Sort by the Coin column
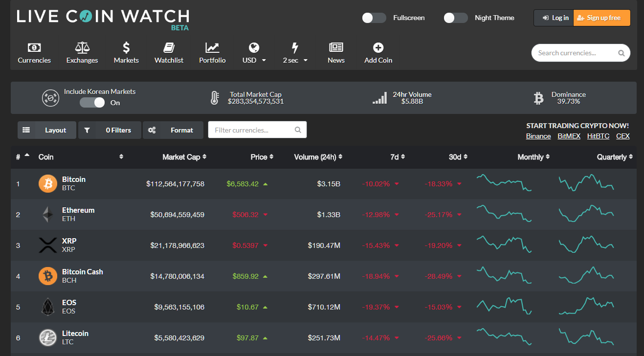Image resolution: width=644 pixels, height=356 pixels. click(x=81, y=157)
